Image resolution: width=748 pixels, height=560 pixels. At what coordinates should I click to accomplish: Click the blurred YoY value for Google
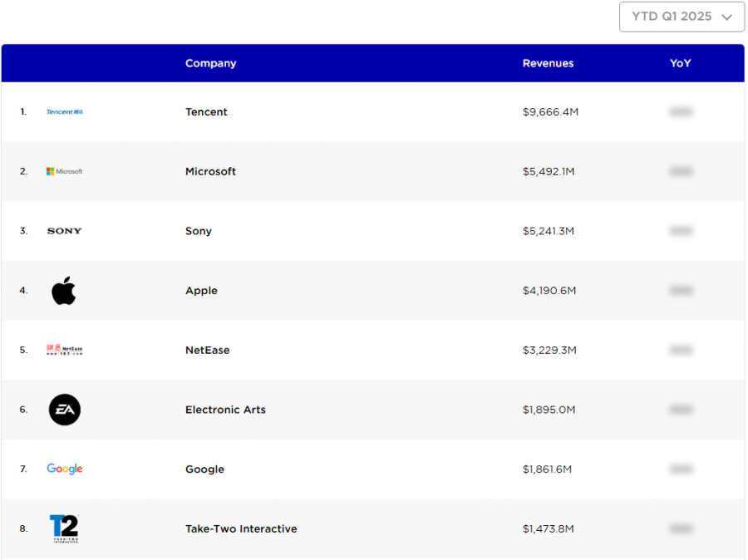(x=681, y=469)
